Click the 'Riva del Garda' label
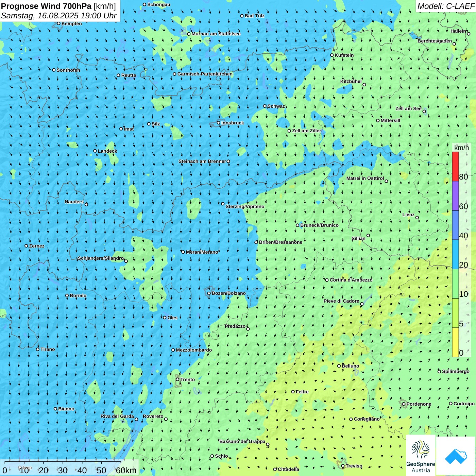The image size is (476, 476). click(x=117, y=416)
